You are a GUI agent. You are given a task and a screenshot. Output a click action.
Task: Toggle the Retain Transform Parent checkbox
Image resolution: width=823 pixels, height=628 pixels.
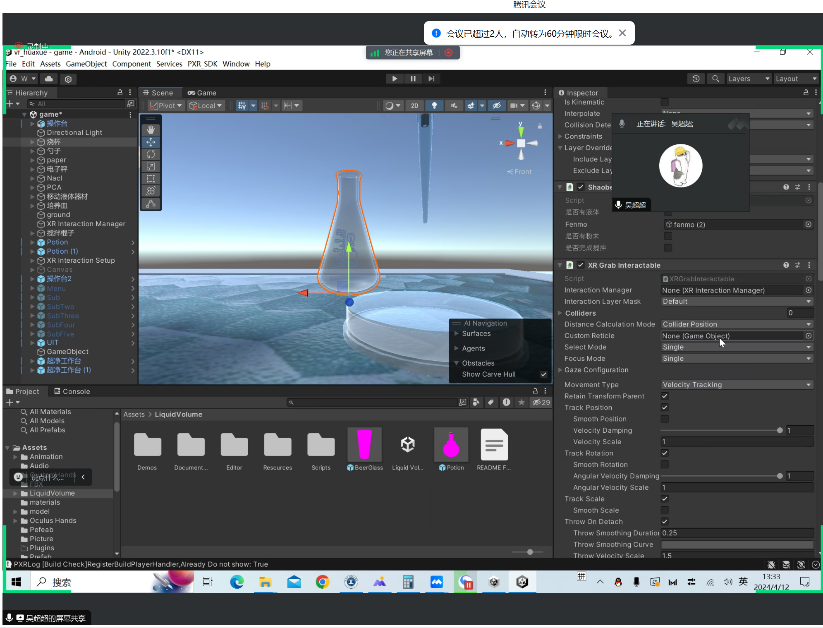(x=665, y=396)
